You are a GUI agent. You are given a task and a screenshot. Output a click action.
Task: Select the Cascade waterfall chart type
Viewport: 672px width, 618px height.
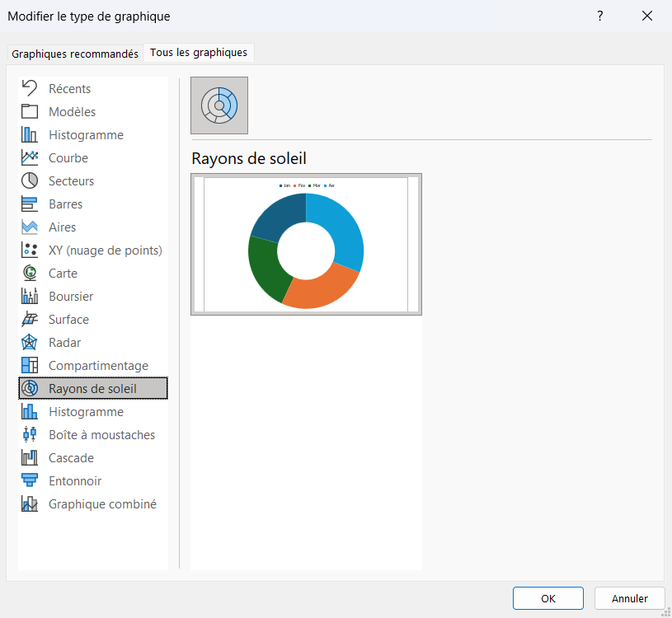[93, 458]
